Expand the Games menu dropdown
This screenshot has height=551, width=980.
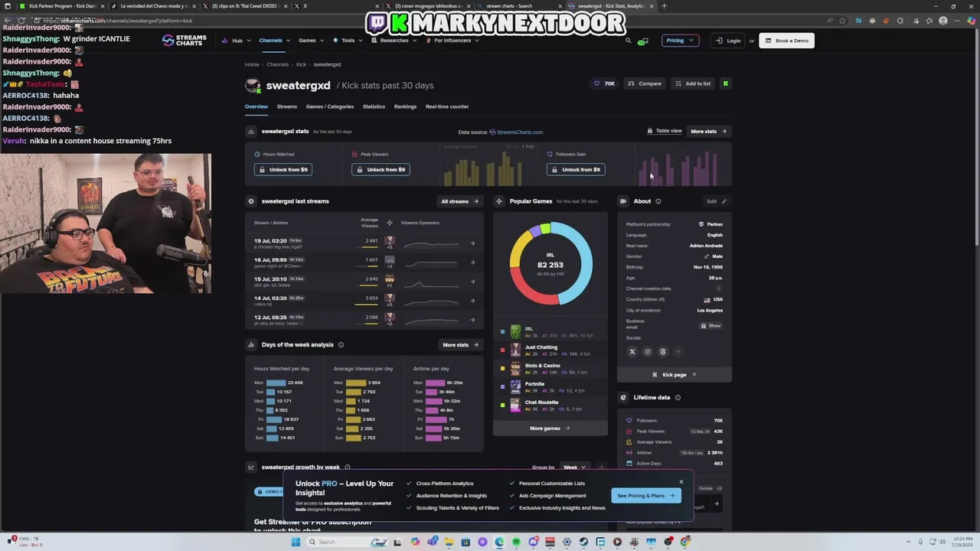(311, 41)
